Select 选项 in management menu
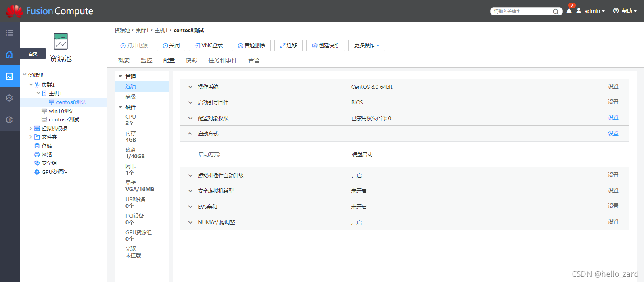 pos(142,86)
